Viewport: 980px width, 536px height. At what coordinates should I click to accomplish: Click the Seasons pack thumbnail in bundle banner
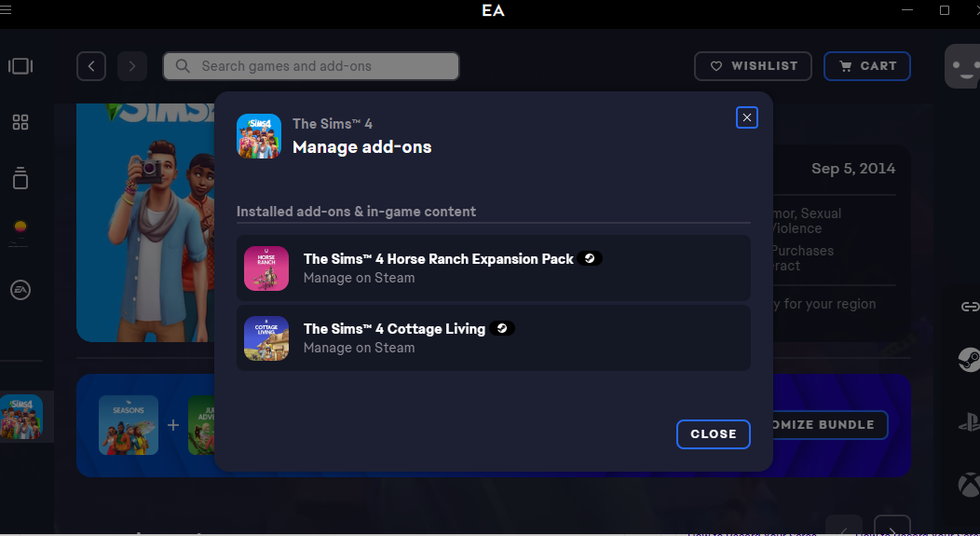pyautogui.click(x=129, y=425)
